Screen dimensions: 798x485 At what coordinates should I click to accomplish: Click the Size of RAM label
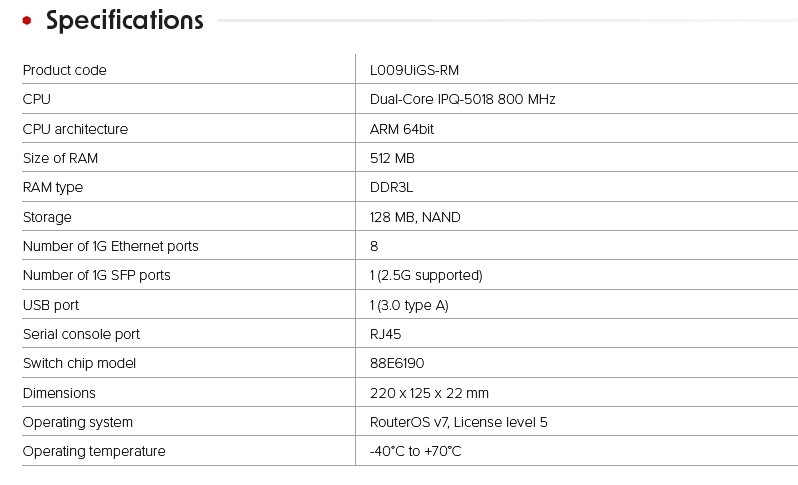click(60, 158)
